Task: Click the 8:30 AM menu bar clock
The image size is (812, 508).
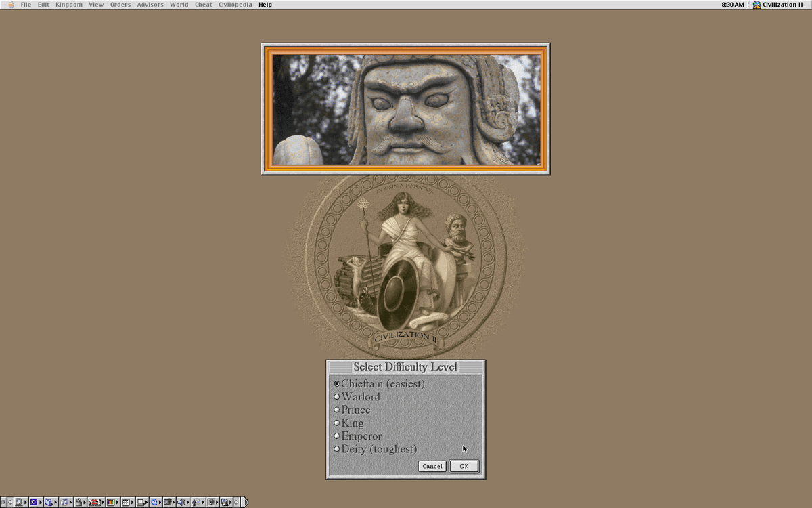Action: (x=733, y=5)
